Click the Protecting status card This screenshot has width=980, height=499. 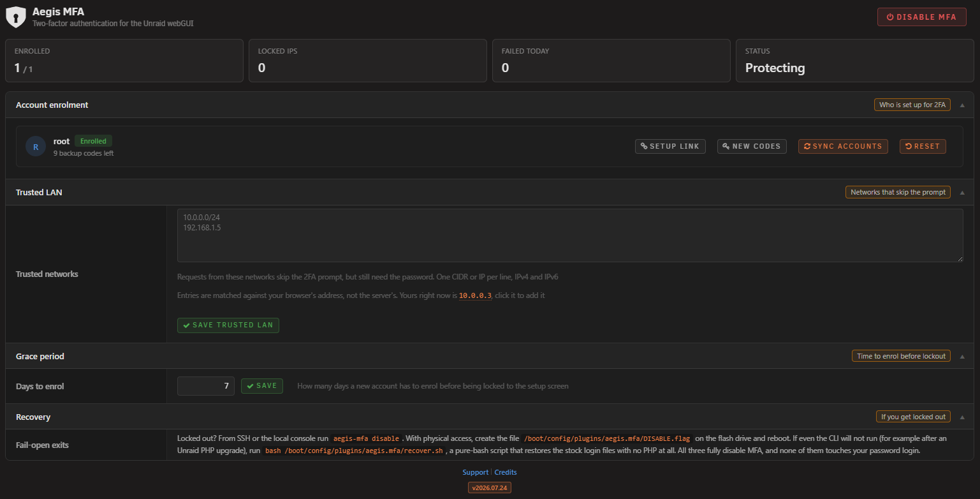click(855, 61)
